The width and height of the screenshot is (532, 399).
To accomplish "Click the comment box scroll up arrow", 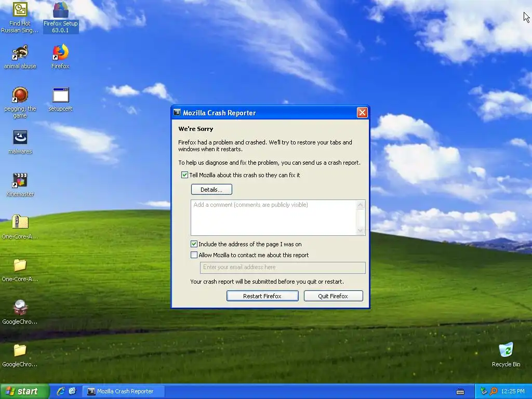I will (361, 205).
